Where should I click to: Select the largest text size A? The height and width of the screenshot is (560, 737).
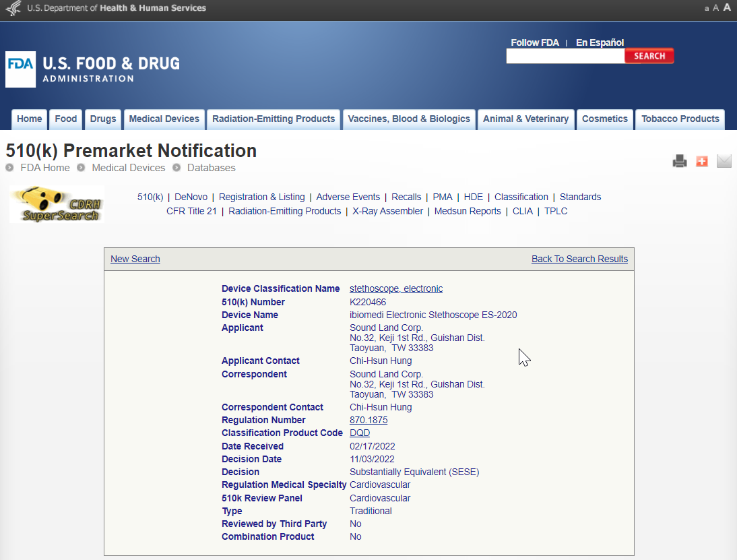coord(727,7)
